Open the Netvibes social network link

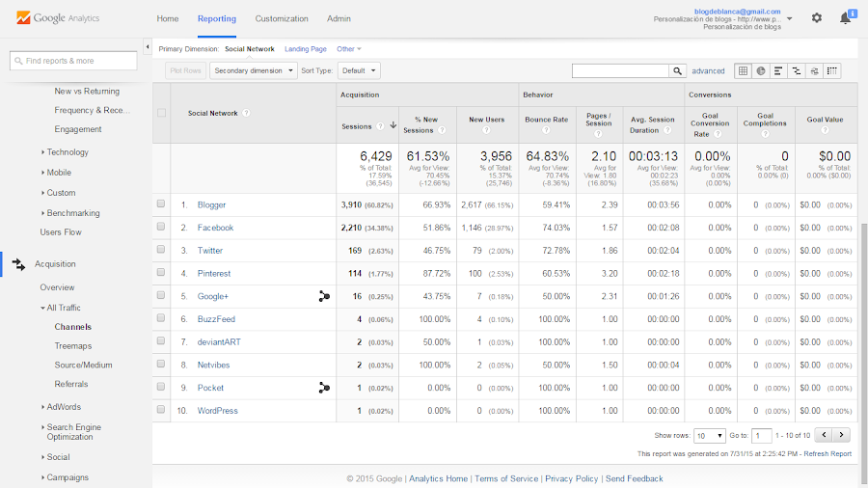[214, 366]
